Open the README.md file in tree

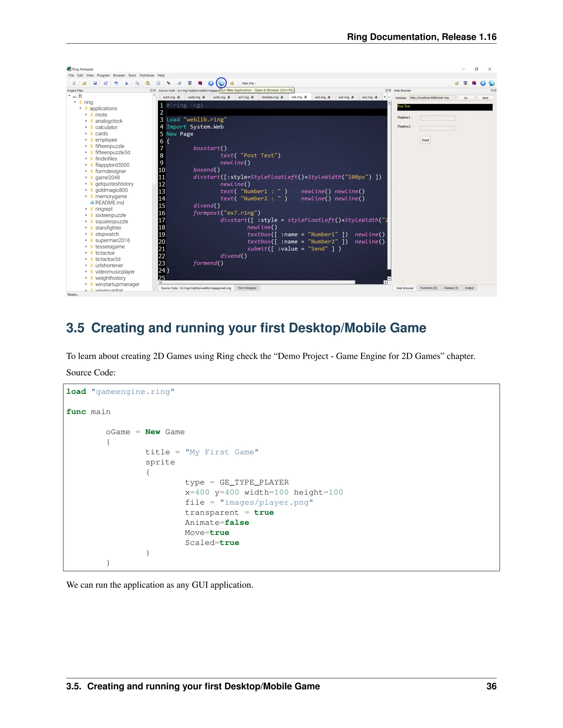109,203
